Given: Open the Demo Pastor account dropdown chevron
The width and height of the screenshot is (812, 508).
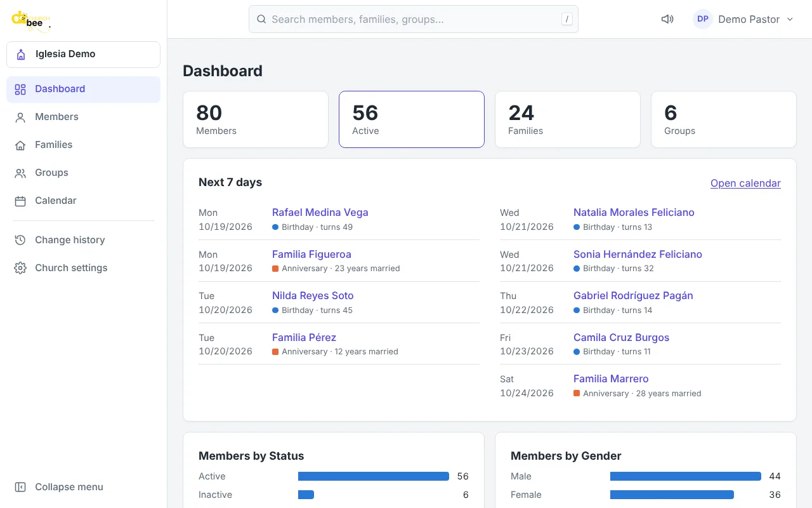Looking at the screenshot, I should tap(790, 19).
